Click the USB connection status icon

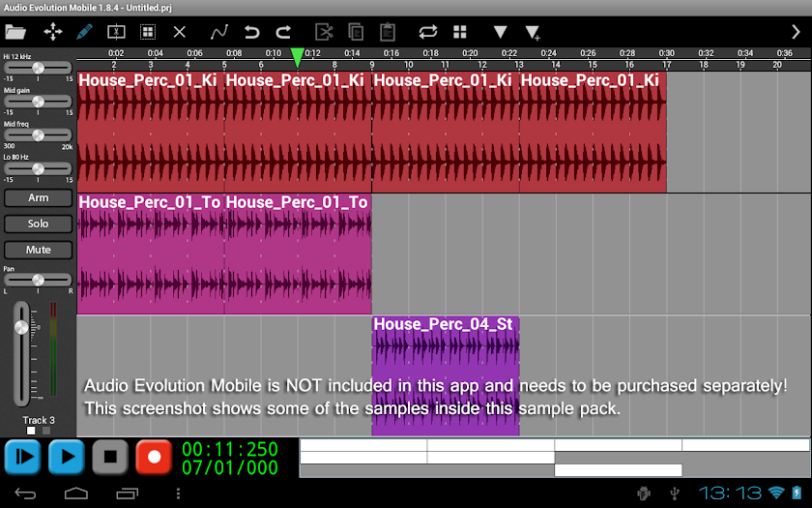(x=675, y=493)
